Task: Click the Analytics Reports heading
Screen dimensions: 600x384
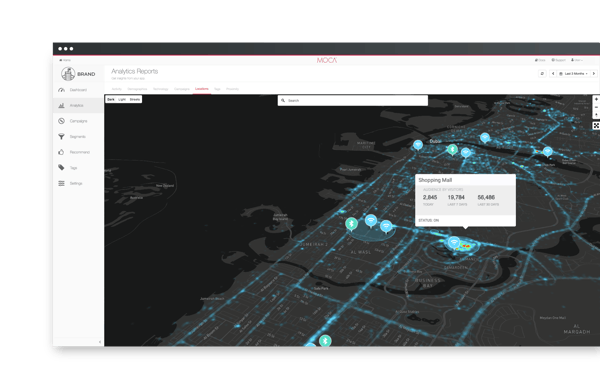Action: [135, 71]
